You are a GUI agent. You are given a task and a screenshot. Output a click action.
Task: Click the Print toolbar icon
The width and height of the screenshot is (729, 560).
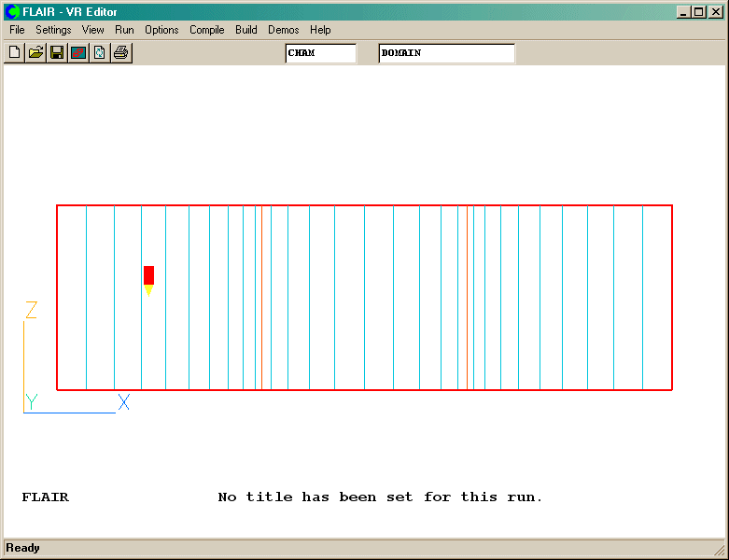[x=120, y=52]
